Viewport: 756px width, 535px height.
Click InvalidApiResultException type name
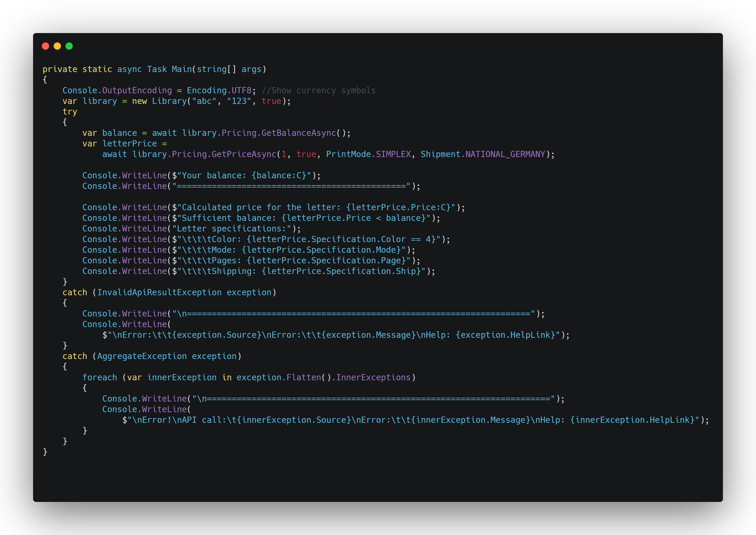[x=159, y=293]
